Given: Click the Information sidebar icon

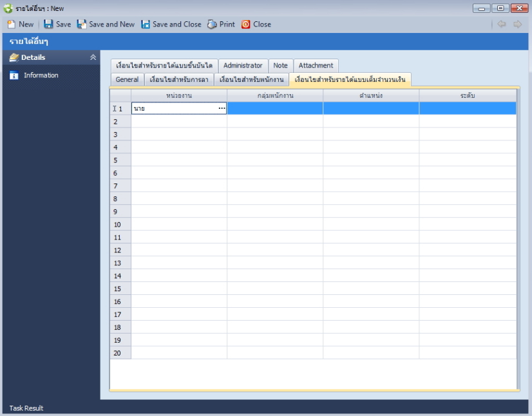Looking at the screenshot, I should click(x=14, y=75).
